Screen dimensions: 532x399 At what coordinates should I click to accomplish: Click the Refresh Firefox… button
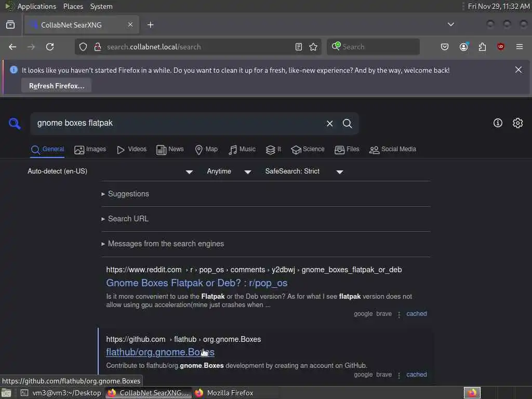coord(56,86)
